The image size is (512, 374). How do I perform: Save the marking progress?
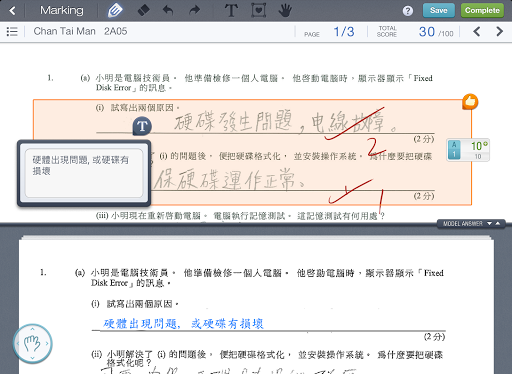439,11
